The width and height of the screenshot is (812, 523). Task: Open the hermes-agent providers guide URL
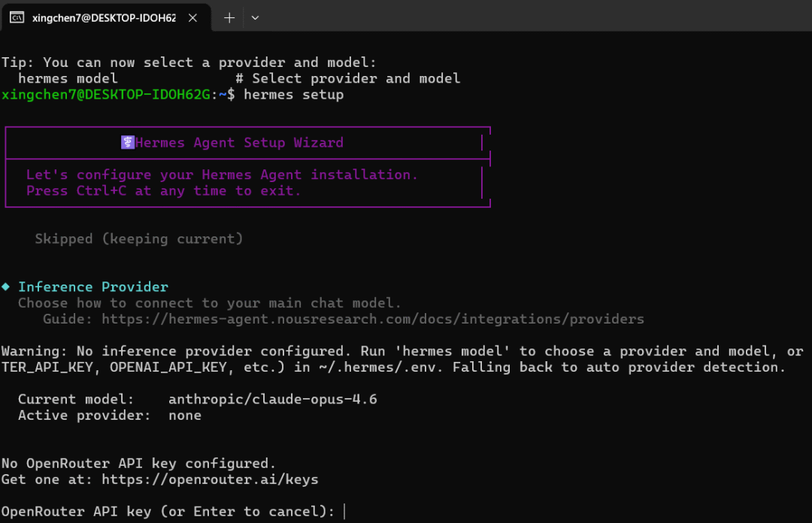372,319
